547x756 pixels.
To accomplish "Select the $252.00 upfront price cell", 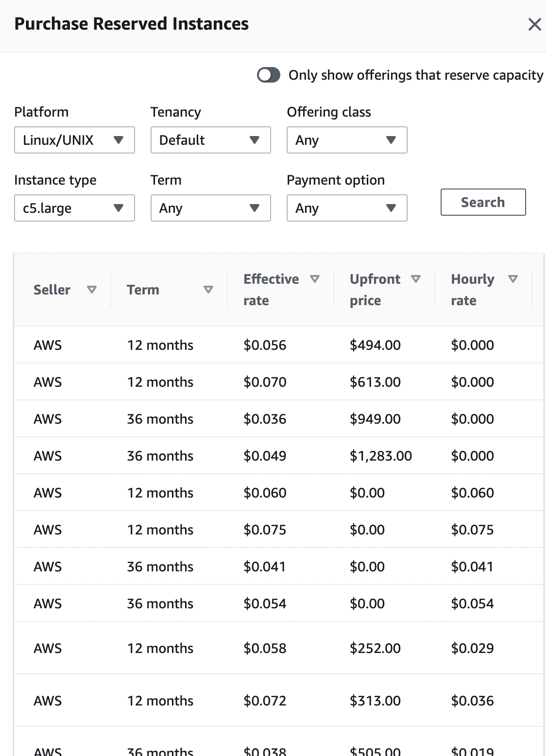I will [x=375, y=648].
